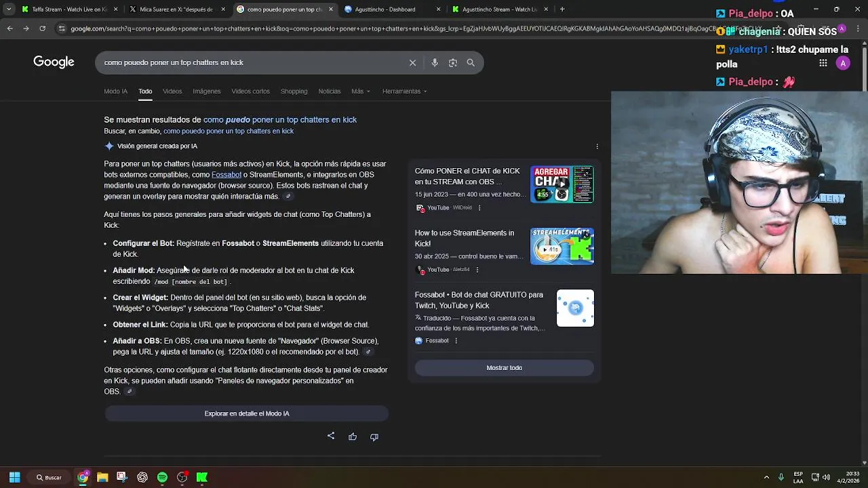Switch to Agusttincho Stream tab

[x=499, y=9]
